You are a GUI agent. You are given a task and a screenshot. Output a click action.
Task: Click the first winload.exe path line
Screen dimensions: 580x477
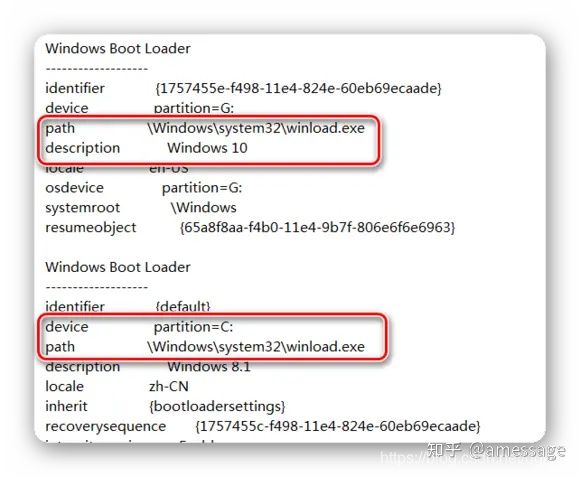(x=205, y=128)
